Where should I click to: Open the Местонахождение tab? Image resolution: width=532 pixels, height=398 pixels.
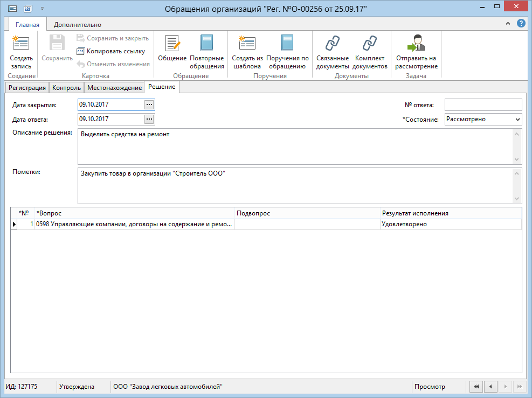coord(114,88)
